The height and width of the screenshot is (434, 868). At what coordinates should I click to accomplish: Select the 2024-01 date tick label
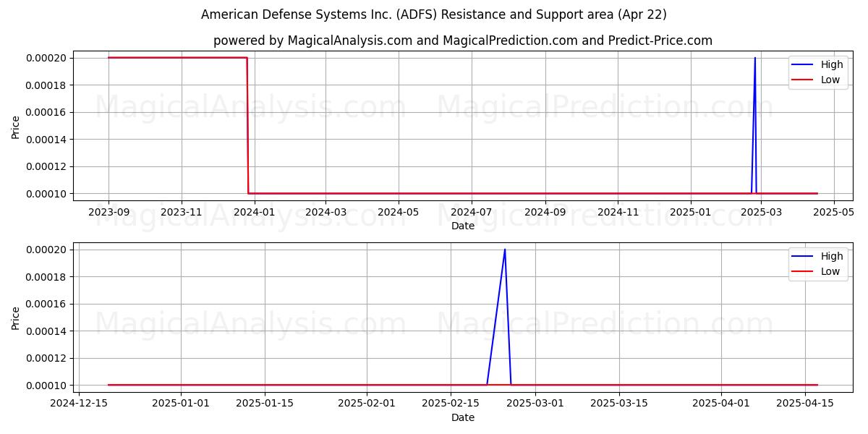254,213
